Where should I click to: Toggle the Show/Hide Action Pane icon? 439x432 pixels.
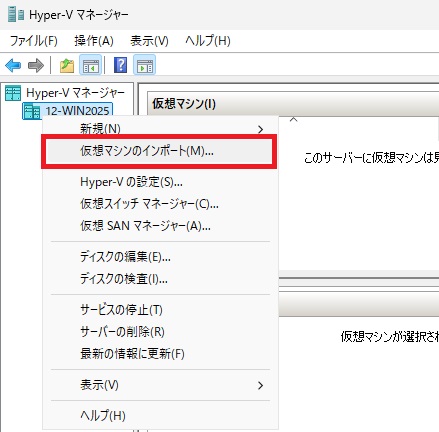[145, 65]
